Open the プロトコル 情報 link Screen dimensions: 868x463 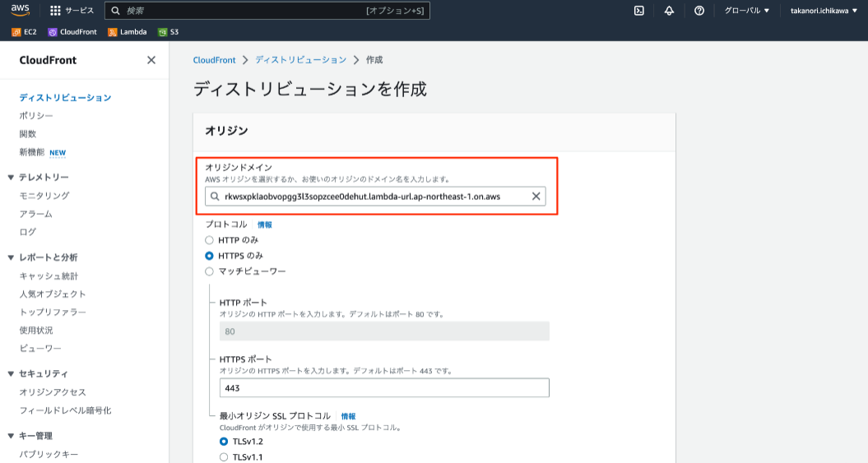(265, 225)
